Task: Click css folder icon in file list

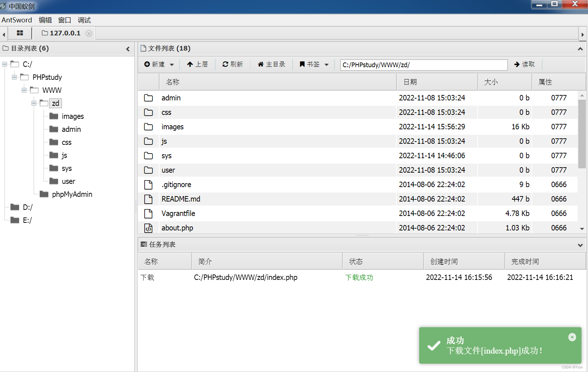Action: tap(148, 112)
